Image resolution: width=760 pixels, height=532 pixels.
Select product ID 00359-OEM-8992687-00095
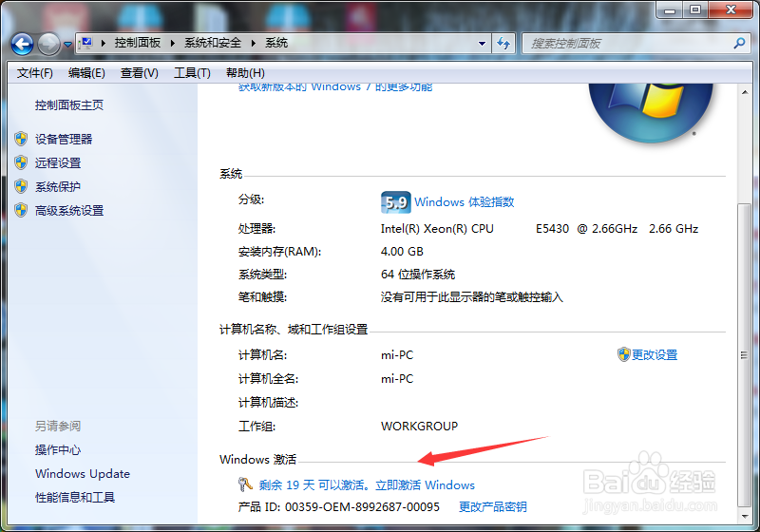tap(362, 506)
